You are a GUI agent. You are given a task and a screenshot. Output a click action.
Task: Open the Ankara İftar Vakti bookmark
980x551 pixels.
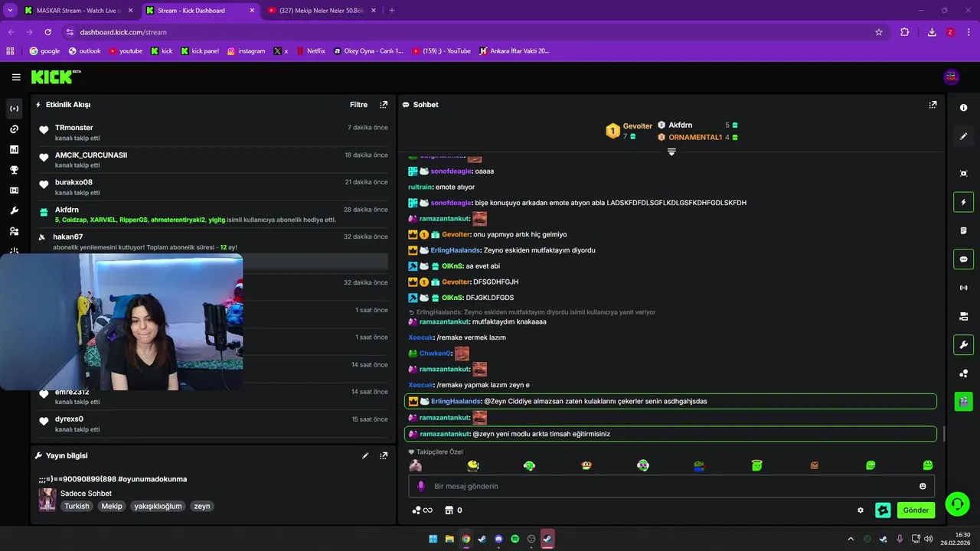pyautogui.click(x=514, y=51)
